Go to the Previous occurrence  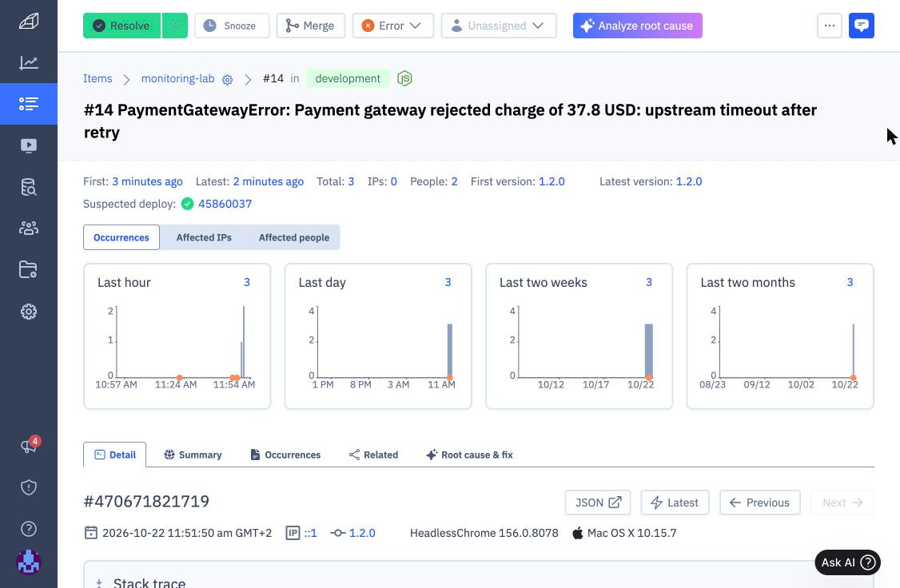760,503
